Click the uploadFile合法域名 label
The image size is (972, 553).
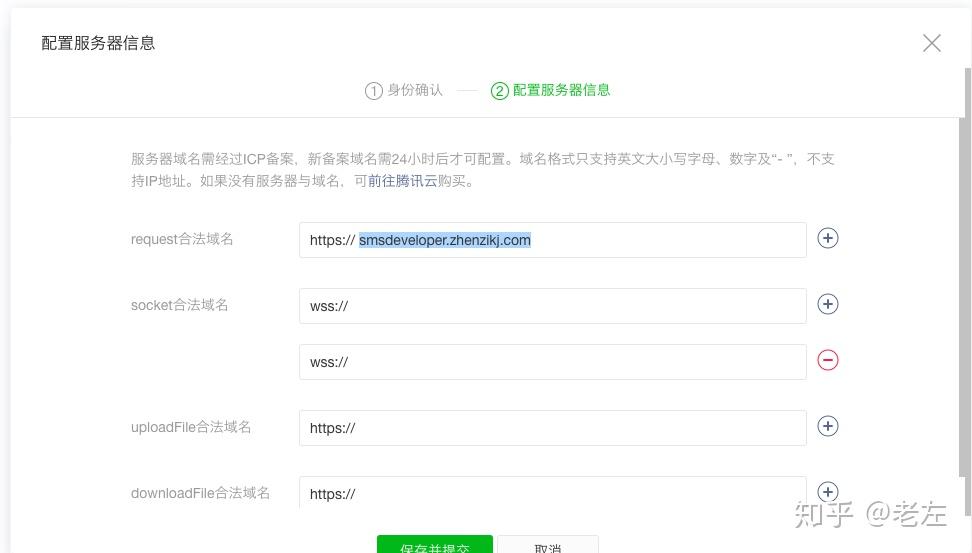click(x=191, y=427)
